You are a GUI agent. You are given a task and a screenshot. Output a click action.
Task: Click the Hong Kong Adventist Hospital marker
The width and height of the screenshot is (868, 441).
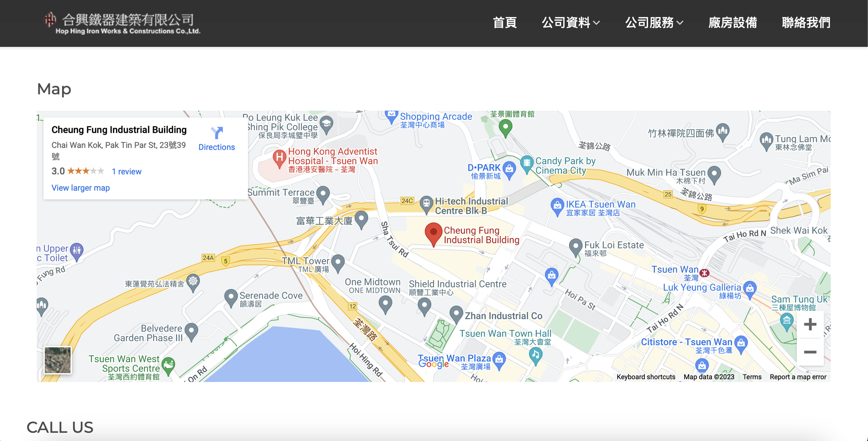[x=279, y=158]
